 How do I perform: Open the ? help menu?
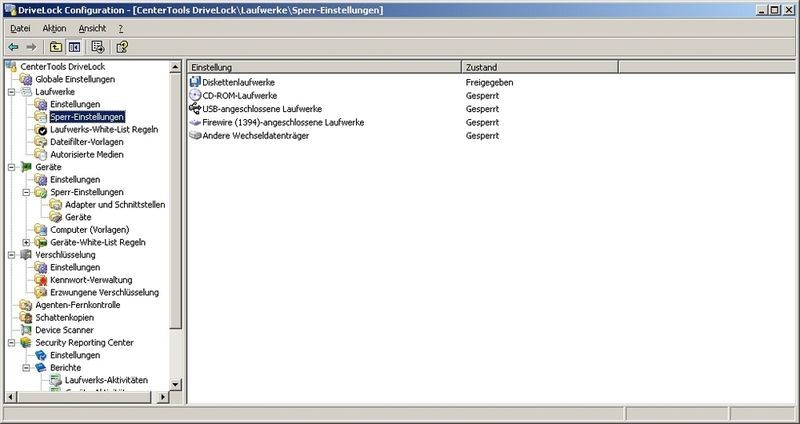pyautogui.click(x=120, y=29)
